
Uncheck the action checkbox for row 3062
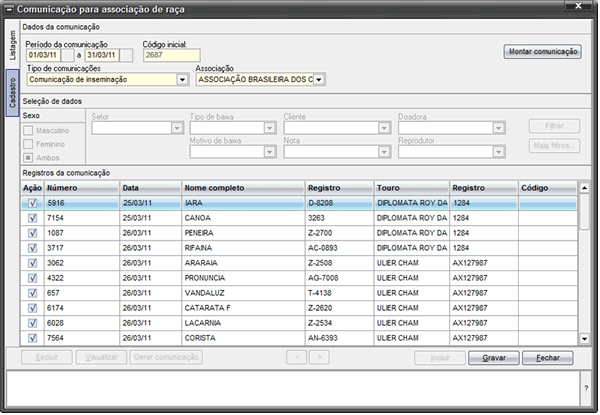pos(33,263)
